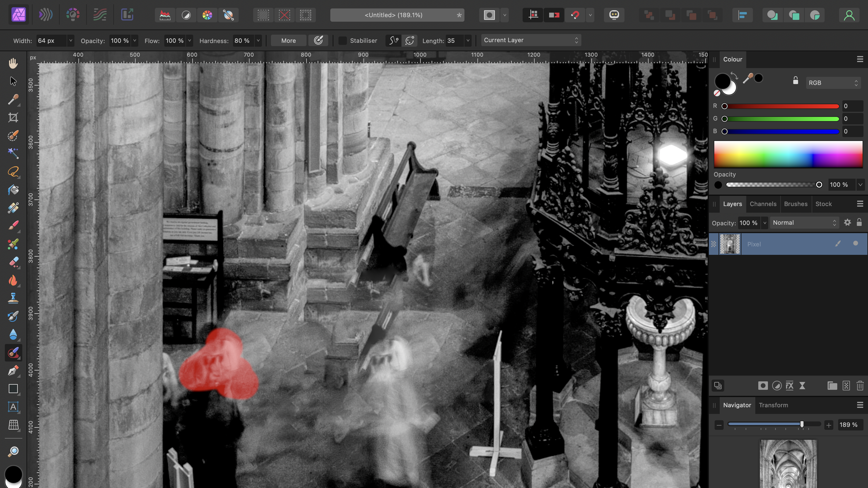This screenshot has height=488, width=868.
Task: Select the Artistic Text tool
Action: (x=13, y=407)
